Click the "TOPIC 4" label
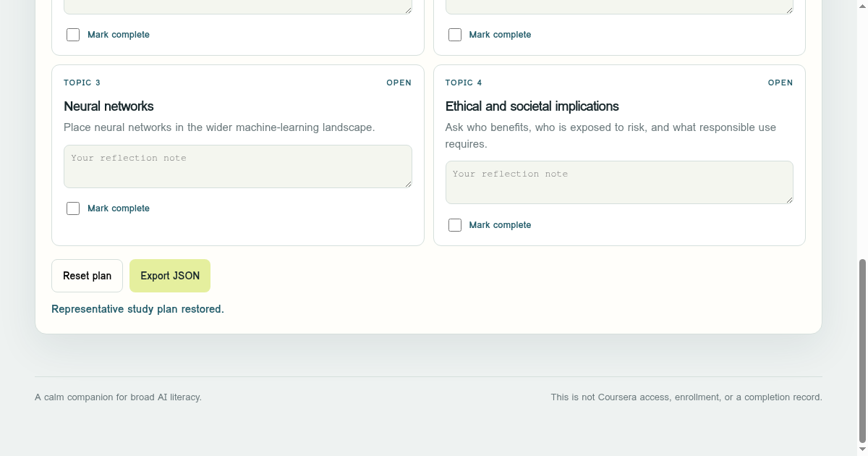The width and height of the screenshot is (868, 456). click(x=464, y=83)
